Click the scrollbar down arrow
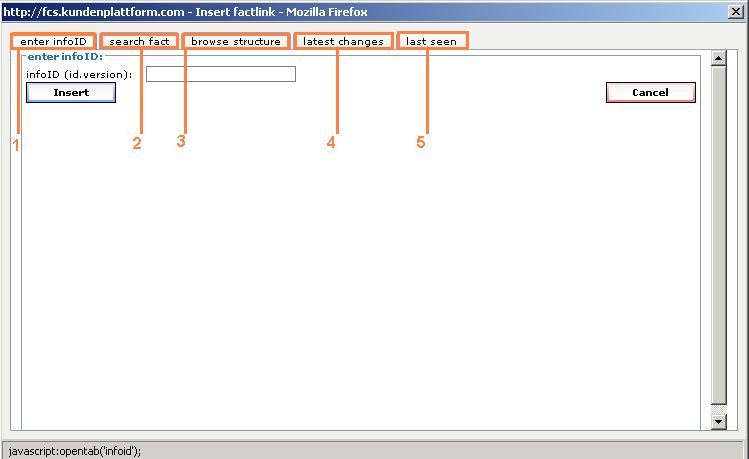Screen dimensions: 749x459 (717, 423)
